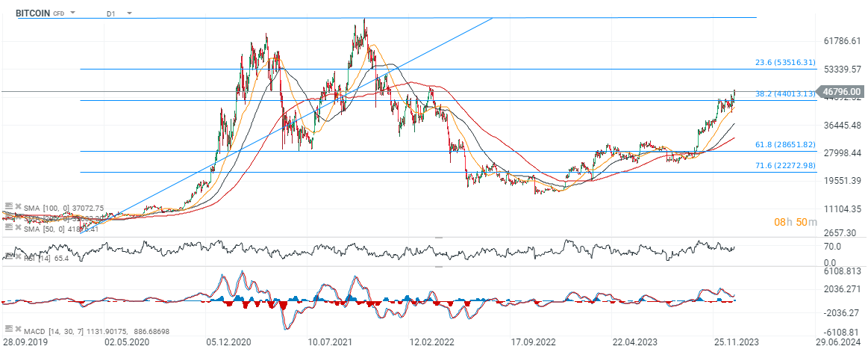Viewport: 868px width, 355px height.
Task: Click the 53339.57 price axis label
Action: pos(842,69)
